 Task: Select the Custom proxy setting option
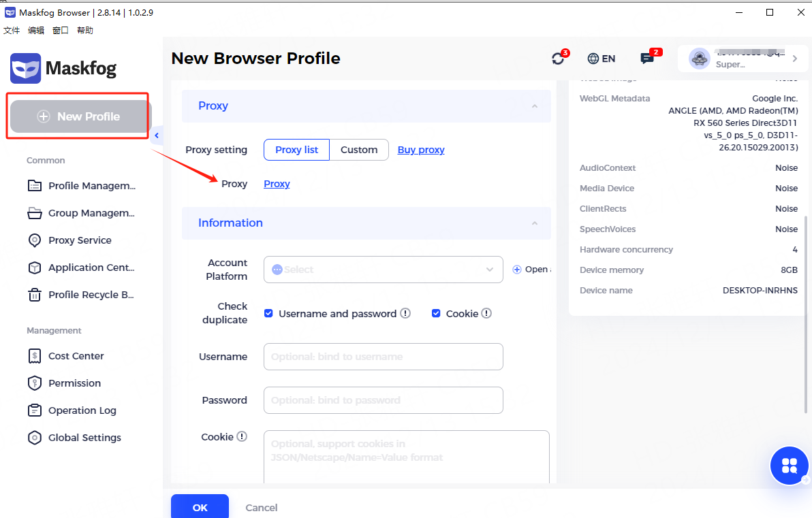tap(359, 150)
